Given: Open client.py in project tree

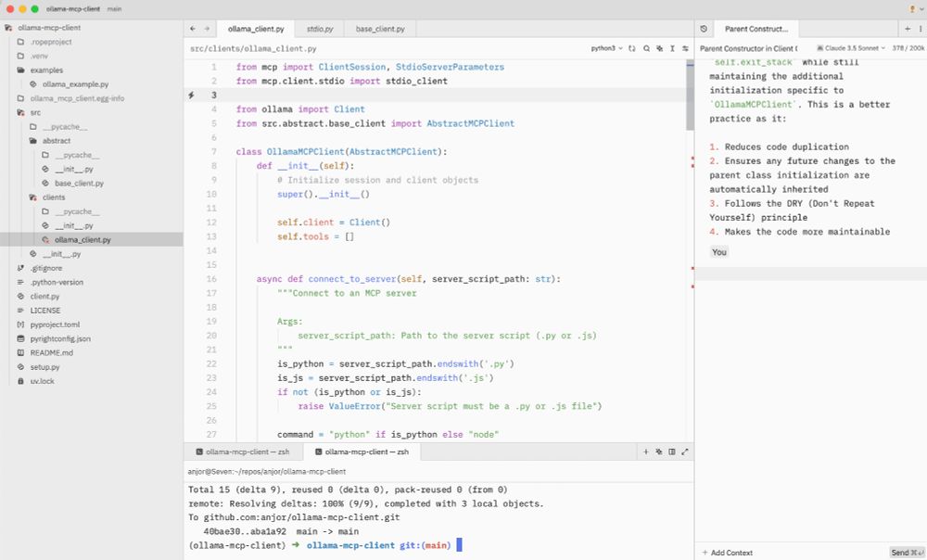Looking at the screenshot, I should pos(44,297).
